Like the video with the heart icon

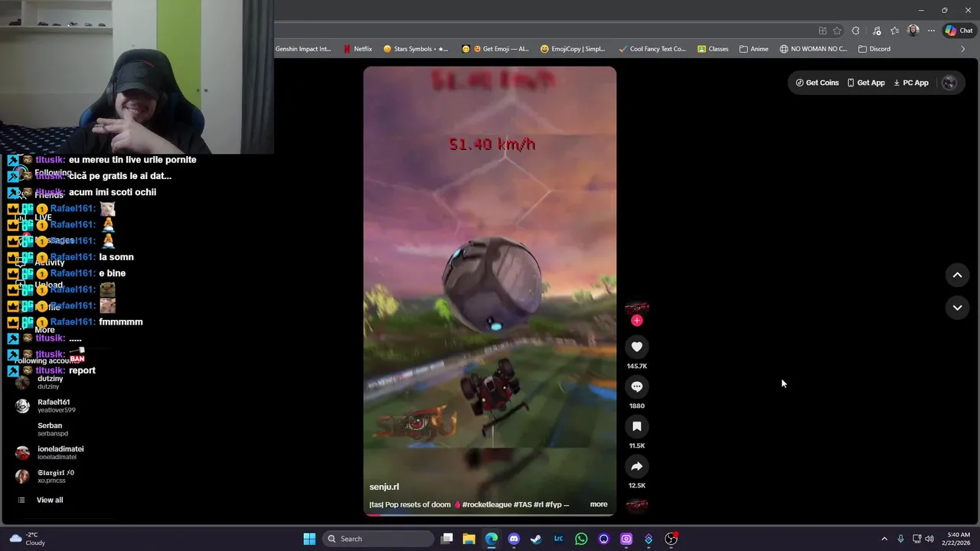[636, 347]
